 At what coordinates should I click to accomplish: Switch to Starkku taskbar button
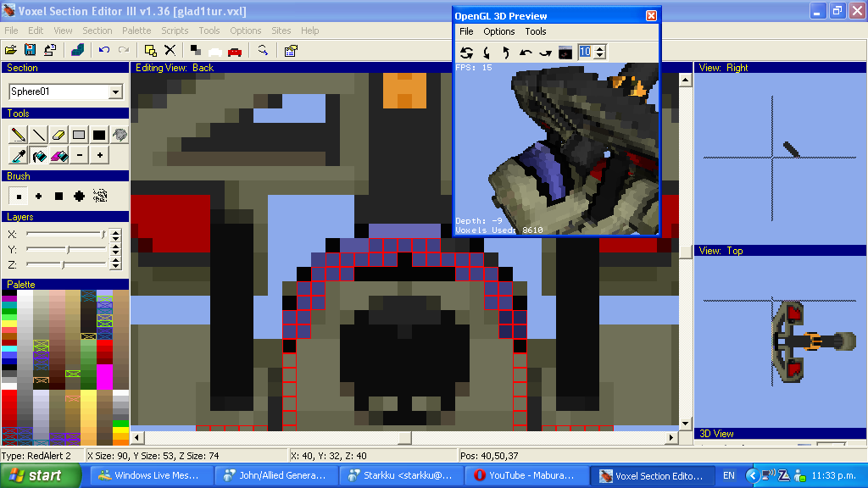point(400,475)
